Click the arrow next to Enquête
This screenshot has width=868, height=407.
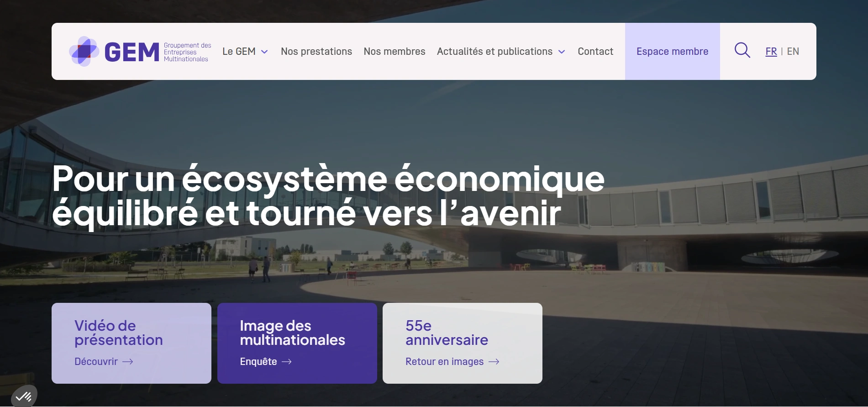tap(287, 362)
